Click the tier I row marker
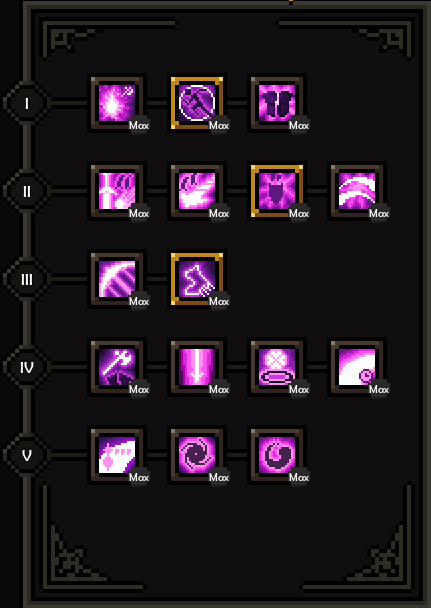The height and width of the screenshot is (608, 431). tap(27, 103)
